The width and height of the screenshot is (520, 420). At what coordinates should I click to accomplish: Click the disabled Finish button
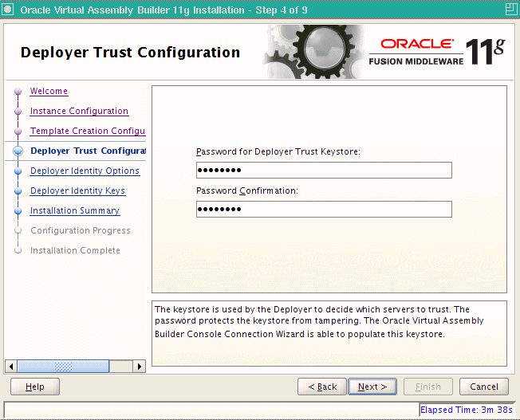pyautogui.click(x=427, y=387)
